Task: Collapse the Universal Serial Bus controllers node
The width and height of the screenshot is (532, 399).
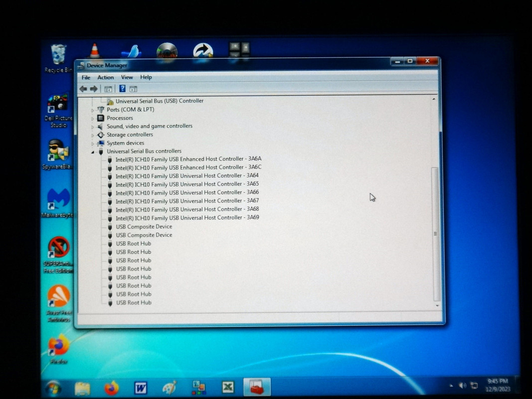Action: click(x=93, y=152)
